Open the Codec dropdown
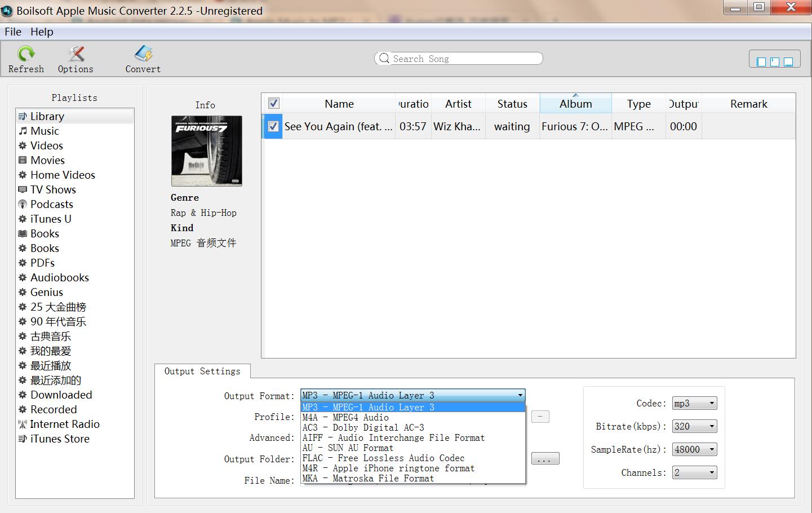 [694, 403]
